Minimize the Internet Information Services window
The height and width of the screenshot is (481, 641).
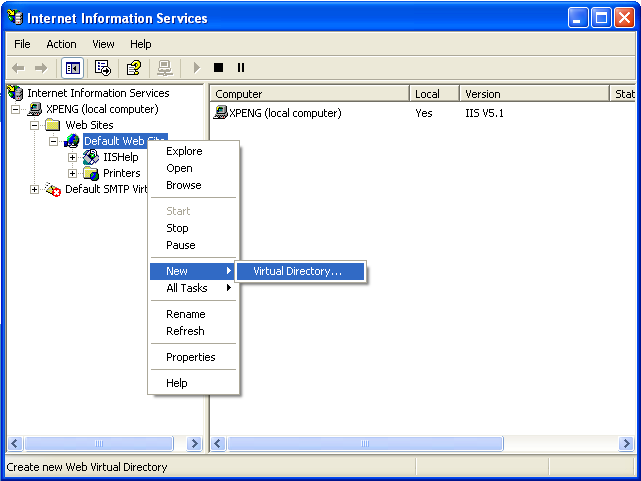(578, 18)
